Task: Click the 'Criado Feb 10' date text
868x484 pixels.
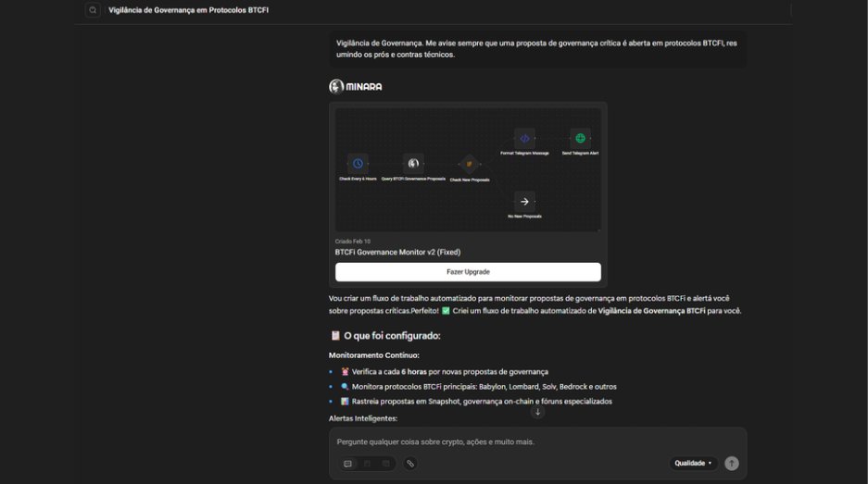Action: (x=353, y=242)
